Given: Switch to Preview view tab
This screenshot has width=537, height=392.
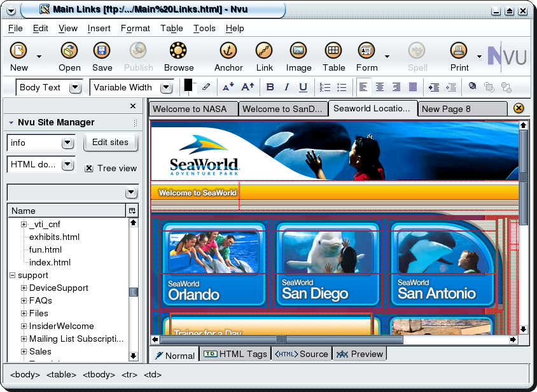Looking at the screenshot, I should [x=359, y=354].
